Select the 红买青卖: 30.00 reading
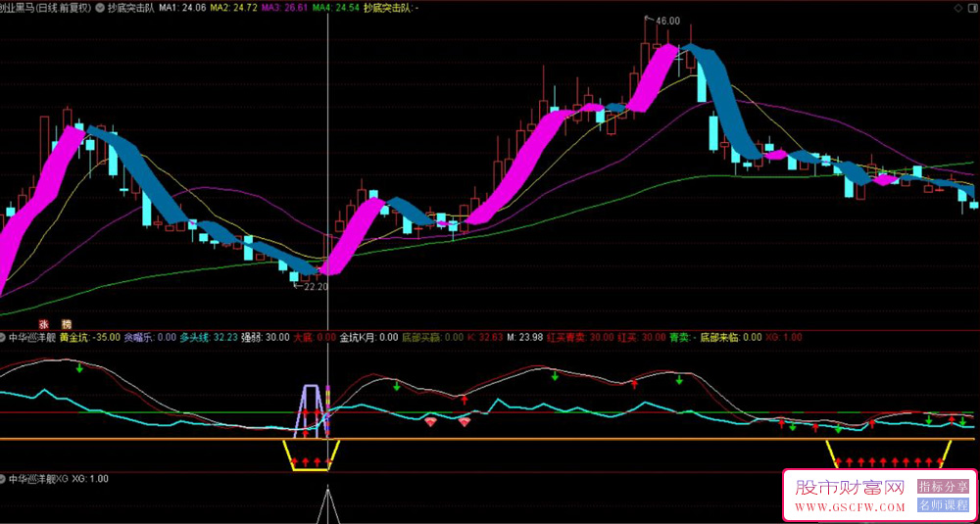The width and height of the screenshot is (980, 524). click(x=580, y=337)
